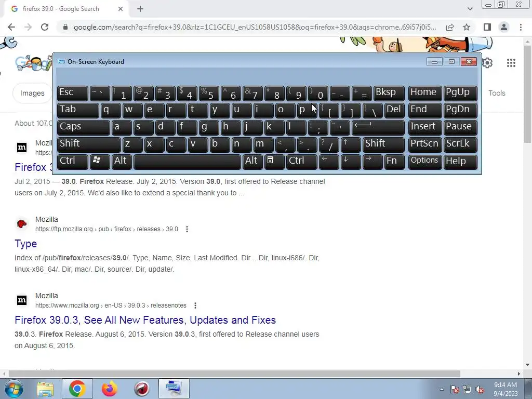Open network tray icon
The height and width of the screenshot is (399, 532).
(x=467, y=389)
